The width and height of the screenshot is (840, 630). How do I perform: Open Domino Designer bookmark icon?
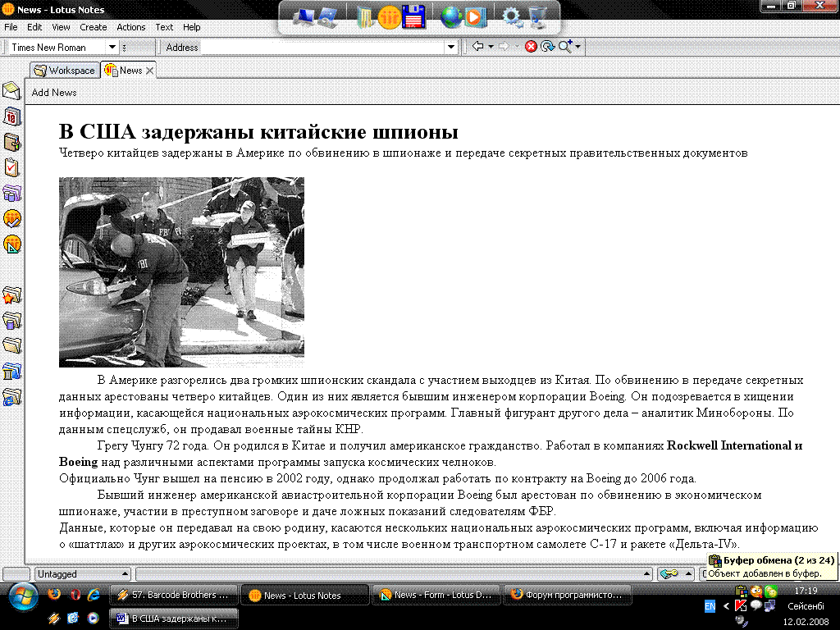click(x=11, y=244)
